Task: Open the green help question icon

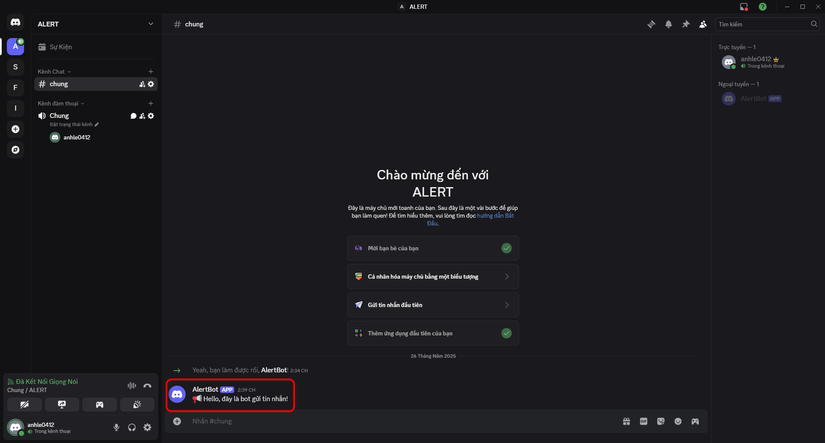Action: tap(762, 7)
